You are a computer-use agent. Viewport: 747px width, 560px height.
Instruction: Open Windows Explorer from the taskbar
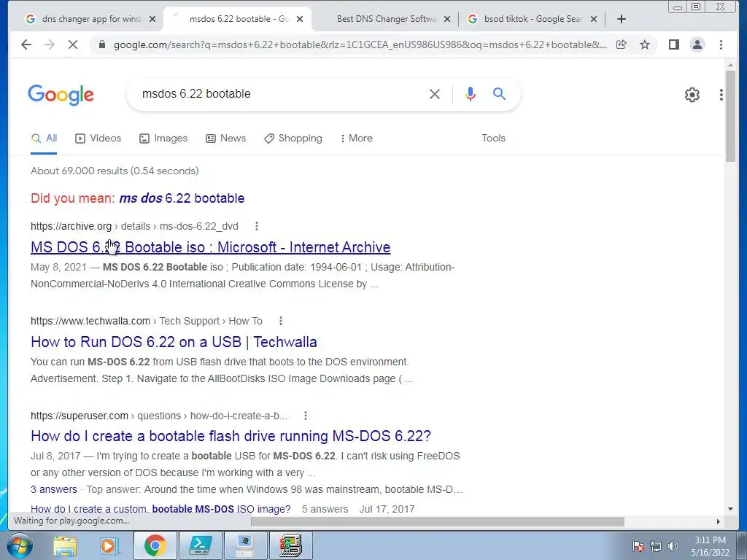coord(65,545)
